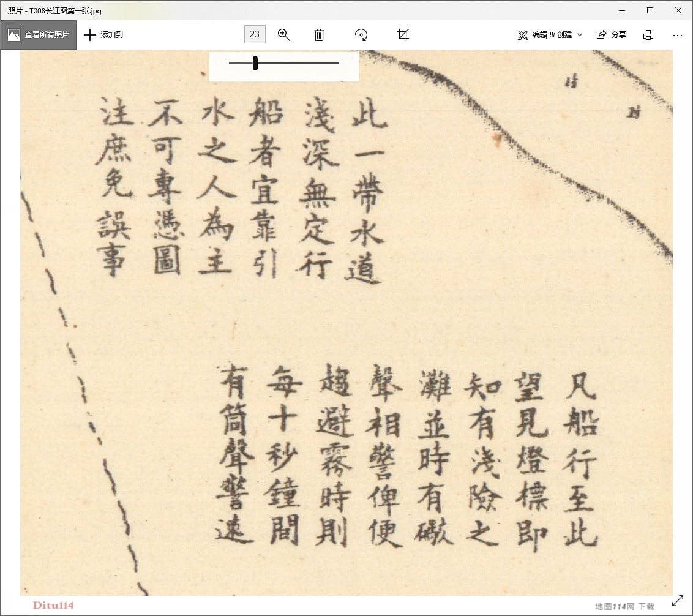Click the share arrow icon next to 分享
Viewport: 693px width, 616px height.
[x=602, y=35]
